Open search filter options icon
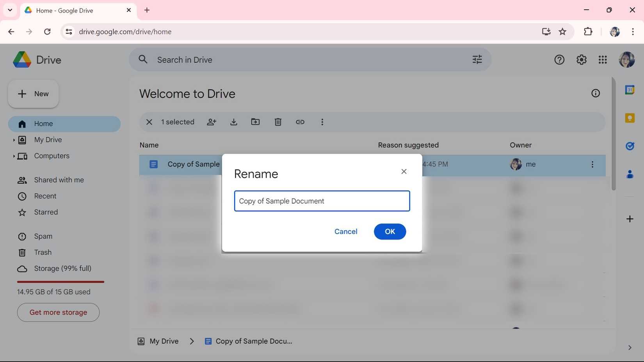This screenshot has height=362, width=644. pos(477,59)
